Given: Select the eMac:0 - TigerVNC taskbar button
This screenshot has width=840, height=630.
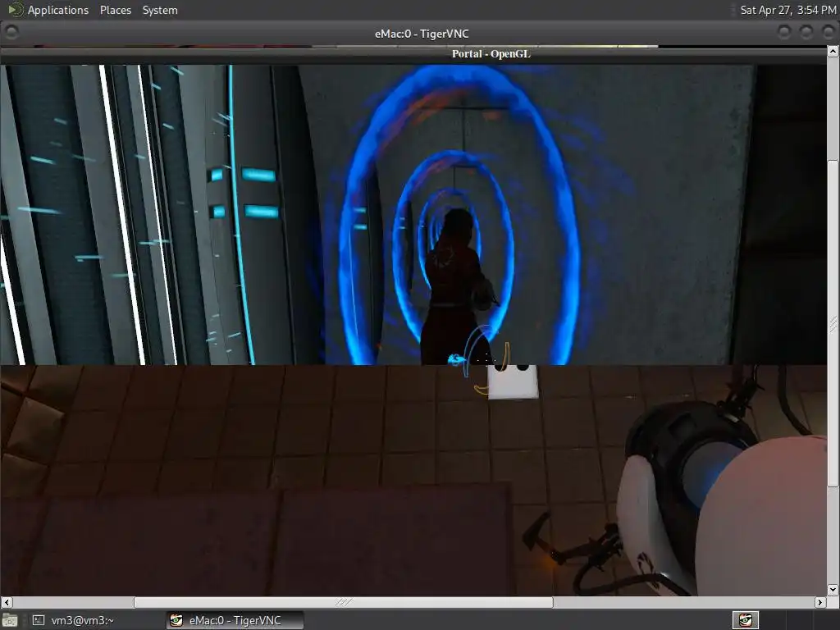Looking at the screenshot, I should (234, 620).
